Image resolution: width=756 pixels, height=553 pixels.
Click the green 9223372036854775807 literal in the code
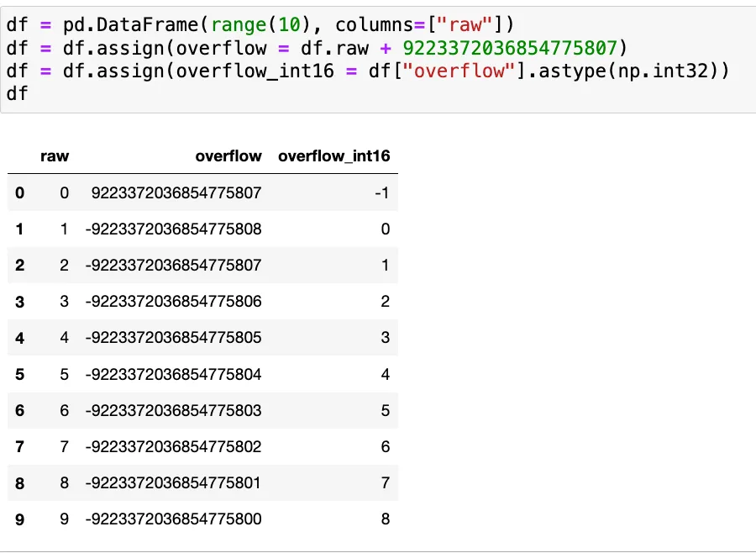tap(511, 48)
